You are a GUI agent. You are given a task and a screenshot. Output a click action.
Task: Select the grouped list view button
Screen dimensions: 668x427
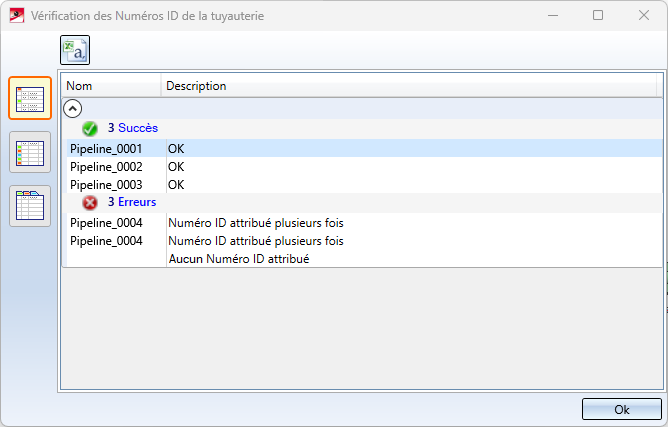click(30, 99)
